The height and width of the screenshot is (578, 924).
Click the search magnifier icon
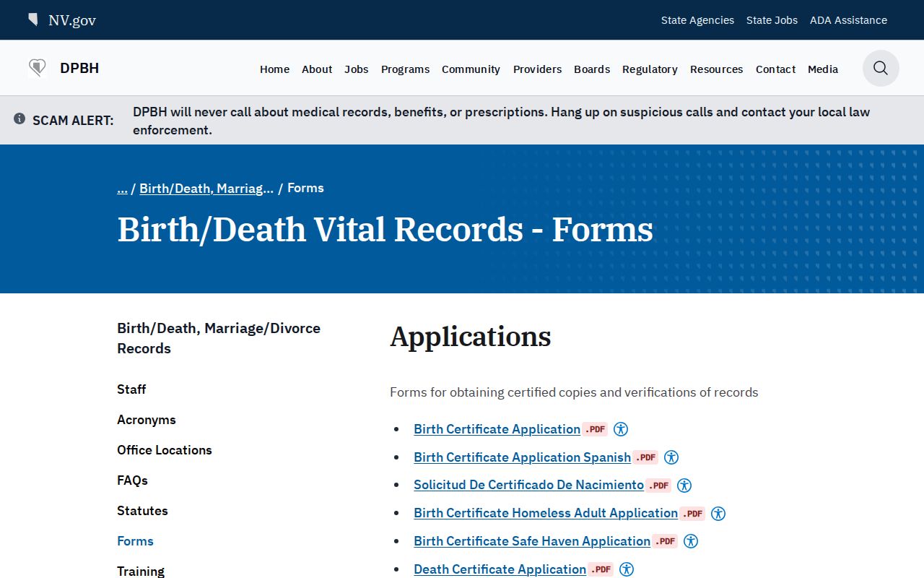[x=881, y=68]
